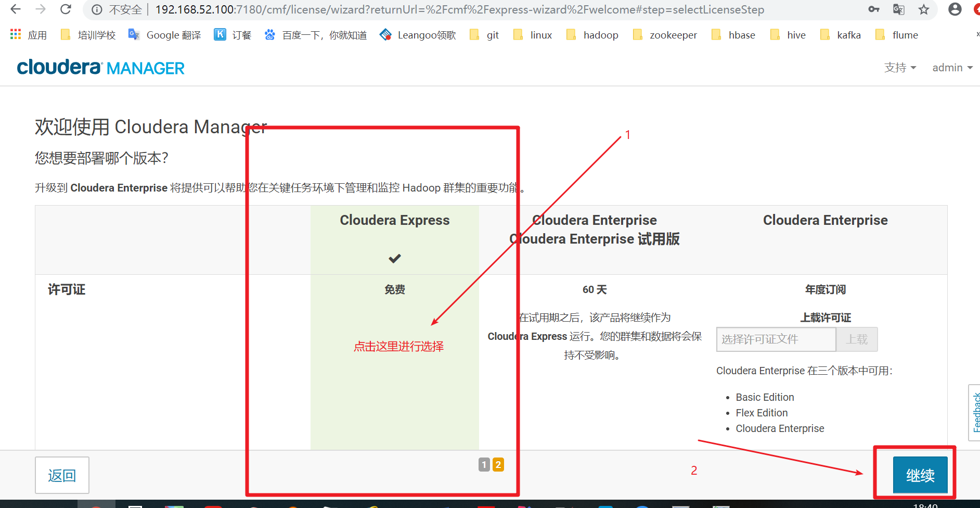The height and width of the screenshot is (508, 980).
Task: Click the 返回 back button
Action: click(62, 475)
